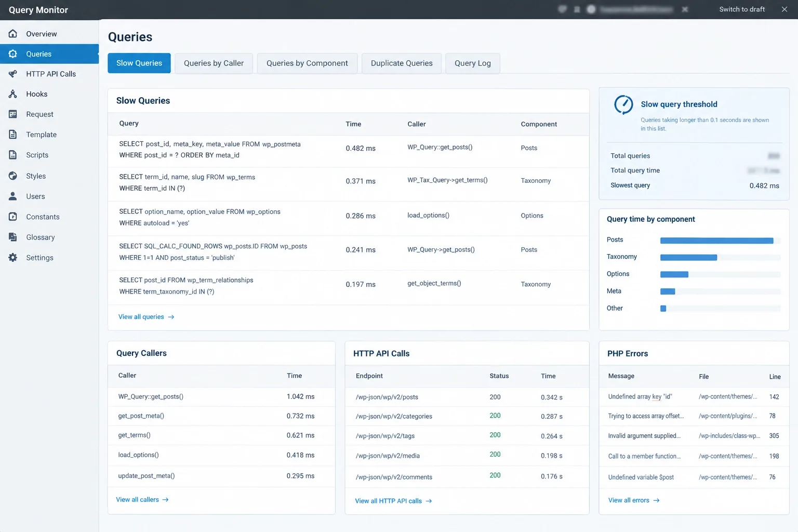The height and width of the screenshot is (532, 798).
Task: Open the Users person icon
Action: (13, 196)
